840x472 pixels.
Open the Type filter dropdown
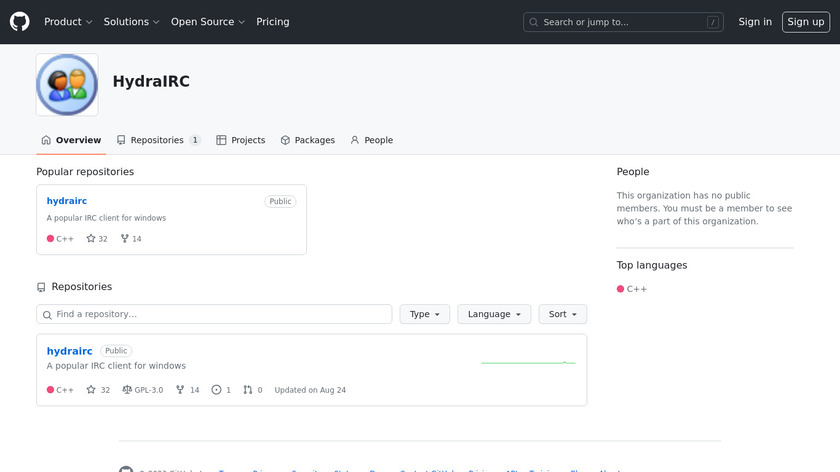[x=425, y=314]
